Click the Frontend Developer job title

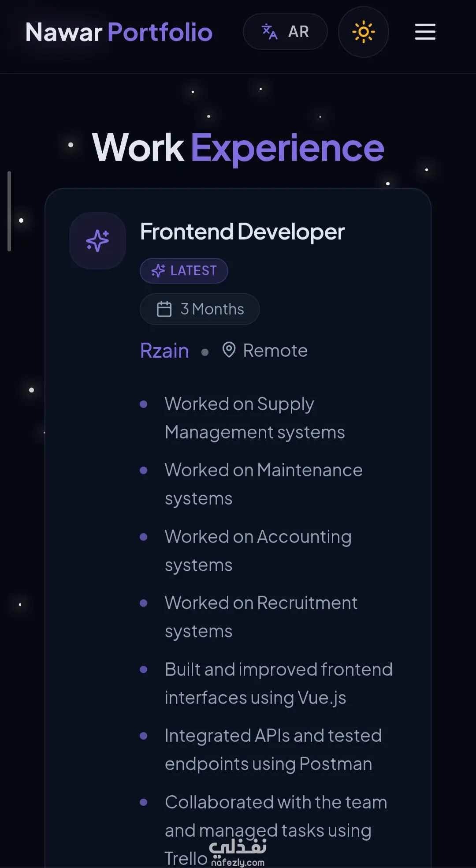(242, 232)
